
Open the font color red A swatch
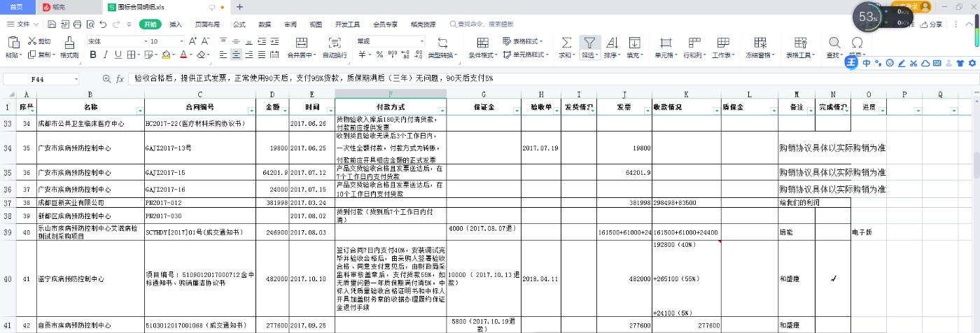(x=183, y=55)
